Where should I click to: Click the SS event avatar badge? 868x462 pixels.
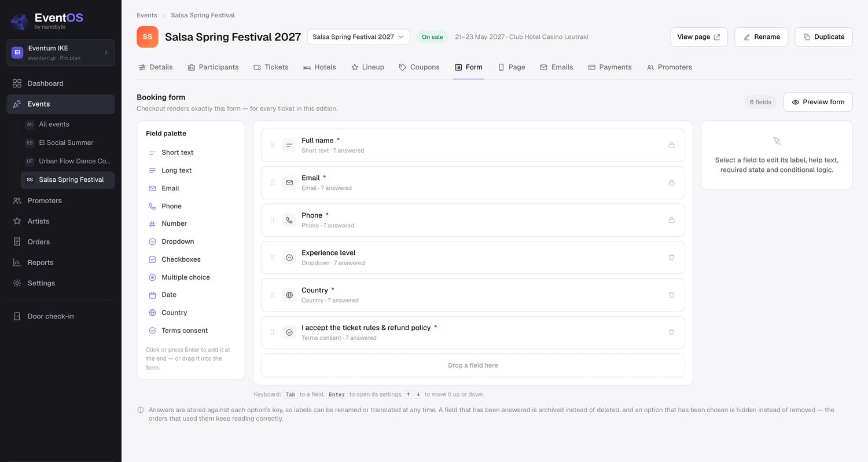click(x=148, y=36)
